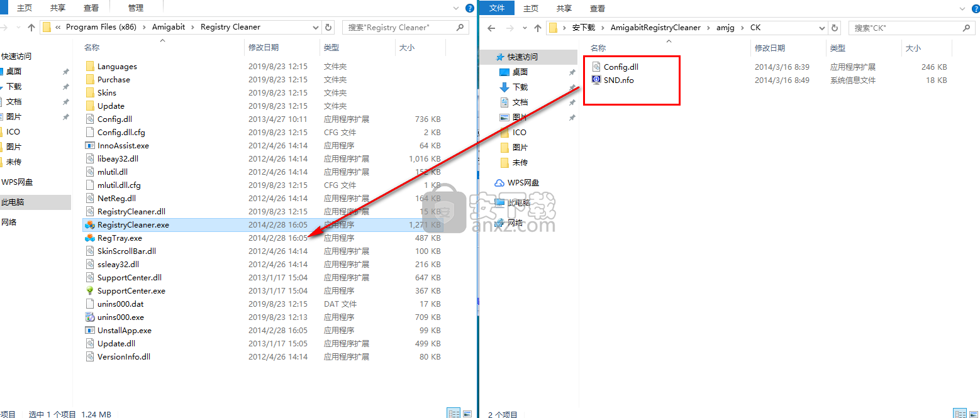The height and width of the screenshot is (418, 980).
Task: Click Purchase folder icon
Action: click(89, 79)
